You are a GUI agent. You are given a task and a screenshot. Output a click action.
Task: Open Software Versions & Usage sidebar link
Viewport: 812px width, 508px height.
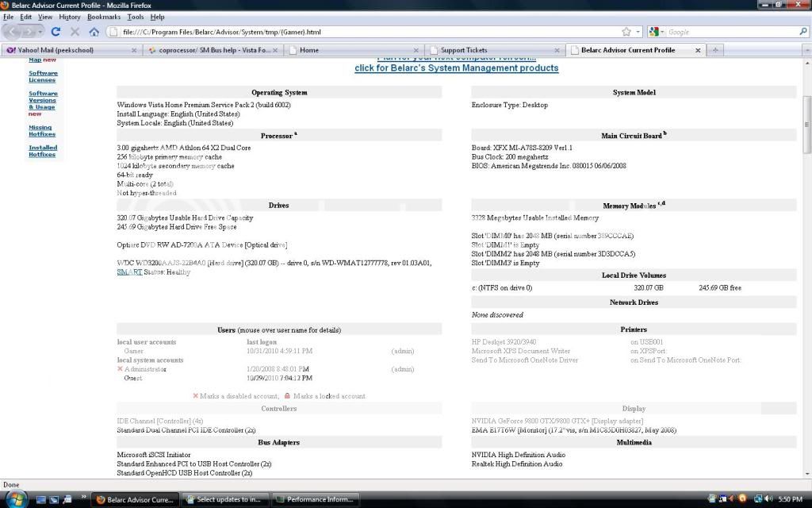[x=43, y=100]
